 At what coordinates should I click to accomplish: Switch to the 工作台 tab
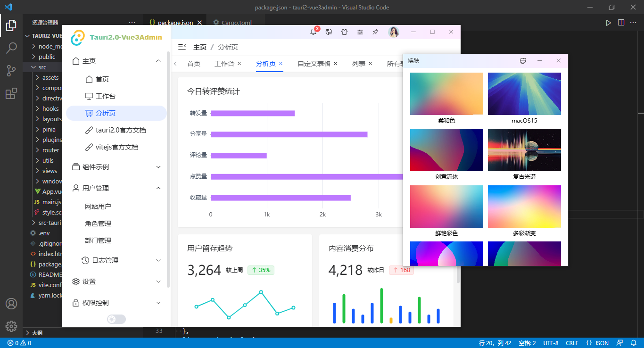click(224, 64)
